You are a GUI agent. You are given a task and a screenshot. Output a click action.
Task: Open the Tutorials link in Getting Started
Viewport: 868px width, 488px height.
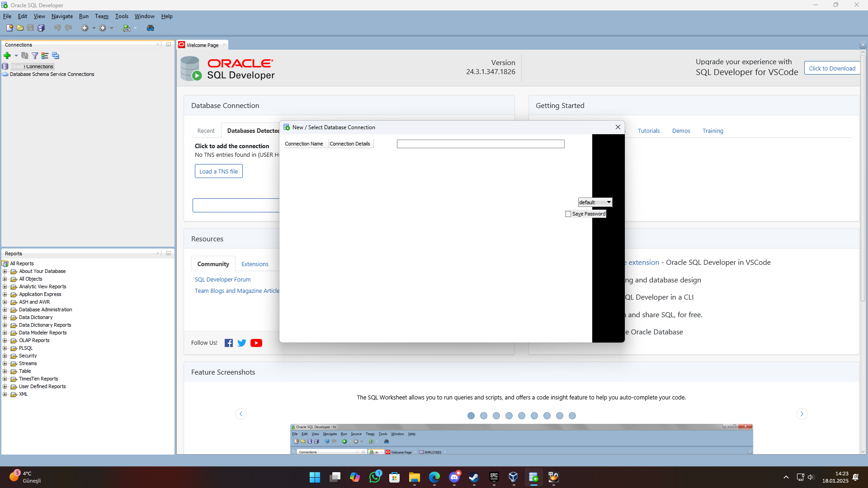[x=649, y=131]
